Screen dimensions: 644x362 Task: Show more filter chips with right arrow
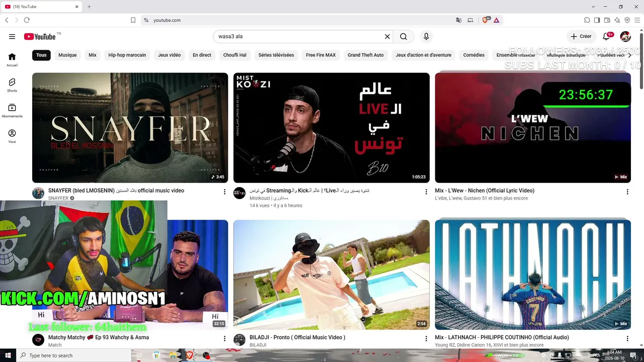point(629,55)
